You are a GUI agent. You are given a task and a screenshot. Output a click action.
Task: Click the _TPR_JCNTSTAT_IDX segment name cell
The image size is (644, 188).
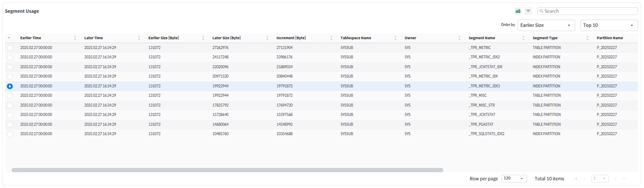click(485, 67)
